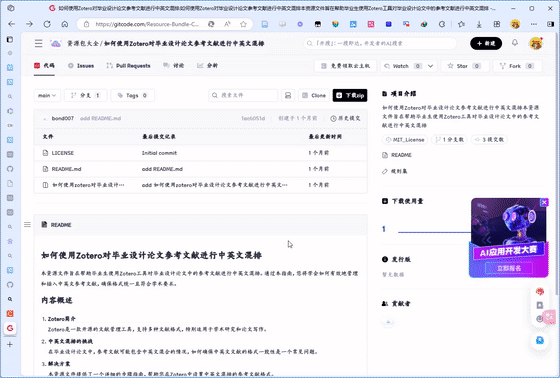
Task: Go back with the browser back arrow
Action: point(11,24)
